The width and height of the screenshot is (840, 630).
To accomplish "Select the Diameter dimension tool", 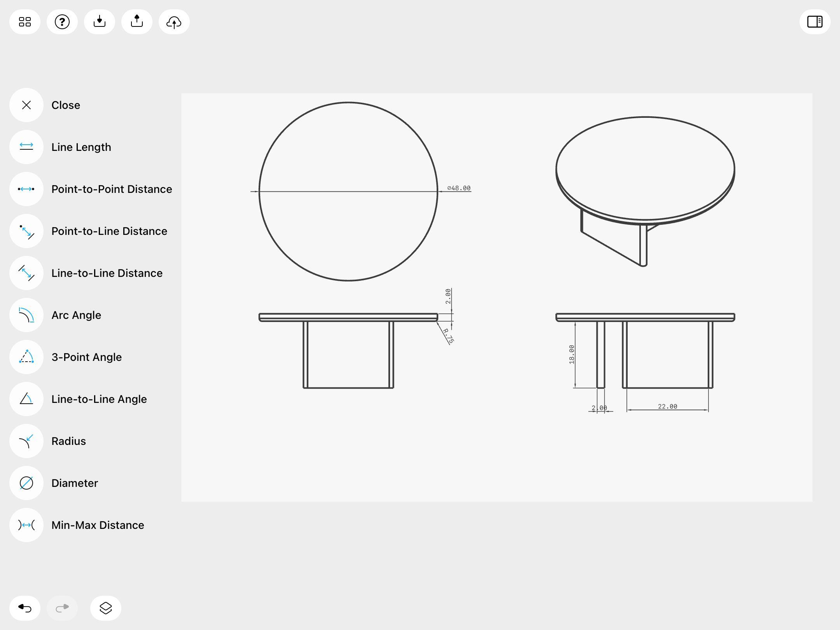I will [x=26, y=483].
